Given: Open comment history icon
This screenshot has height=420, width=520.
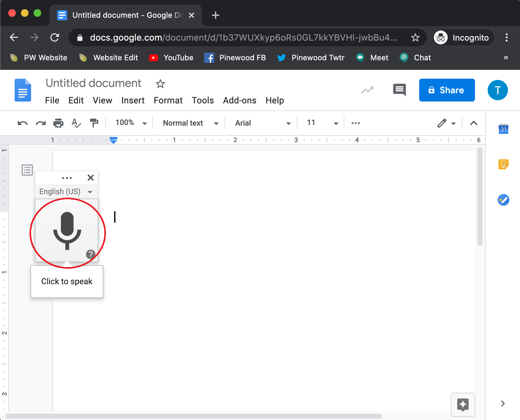Looking at the screenshot, I should click(399, 90).
